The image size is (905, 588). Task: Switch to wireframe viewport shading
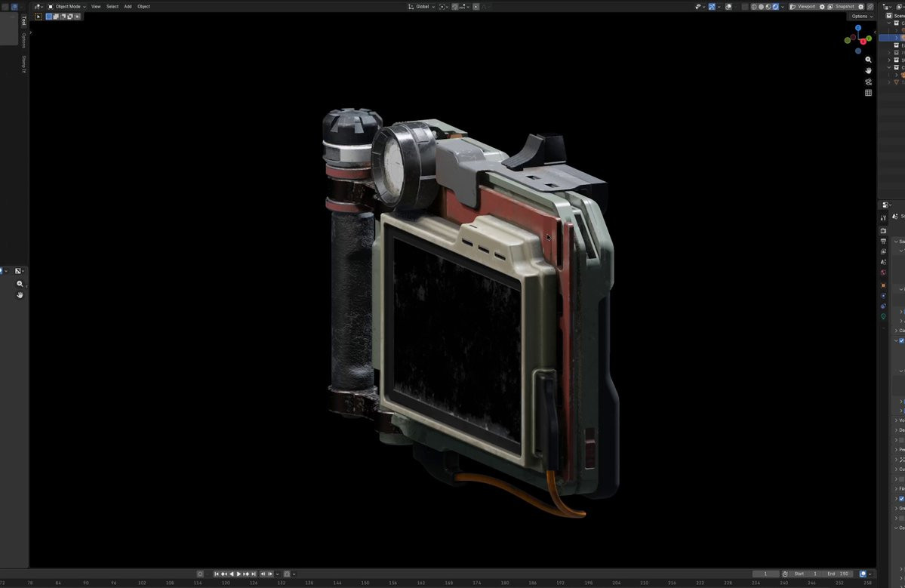pos(754,6)
